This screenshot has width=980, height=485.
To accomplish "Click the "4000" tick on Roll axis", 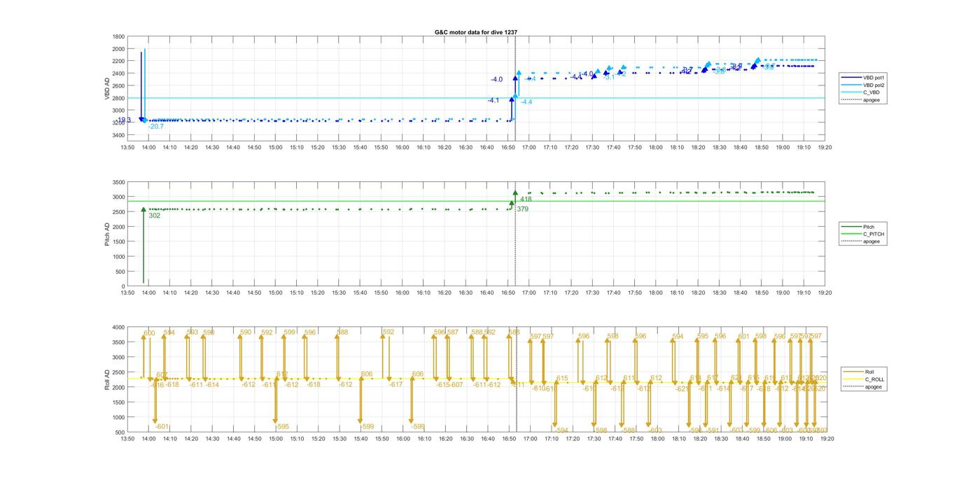I will 118,327.
